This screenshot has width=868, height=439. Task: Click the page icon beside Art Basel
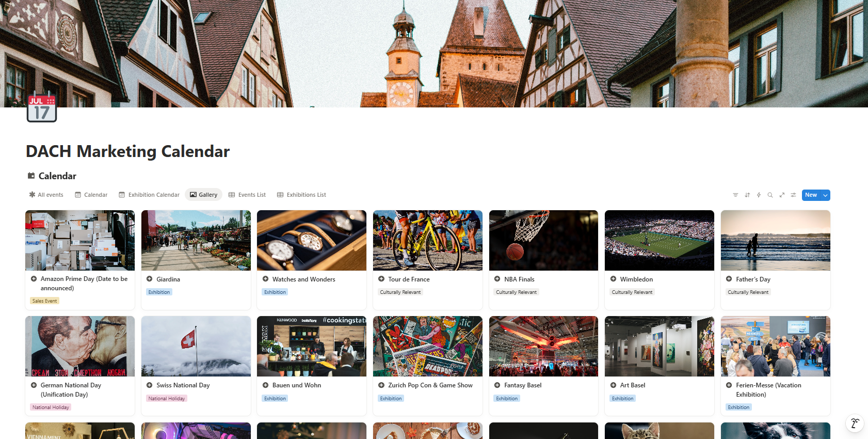click(x=613, y=385)
